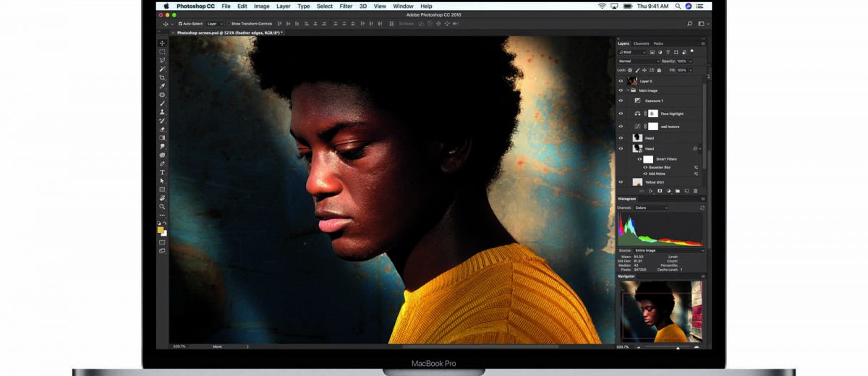Select the History Brush tool
Viewport: 868px width, 376px height.
(x=162, y=121)
